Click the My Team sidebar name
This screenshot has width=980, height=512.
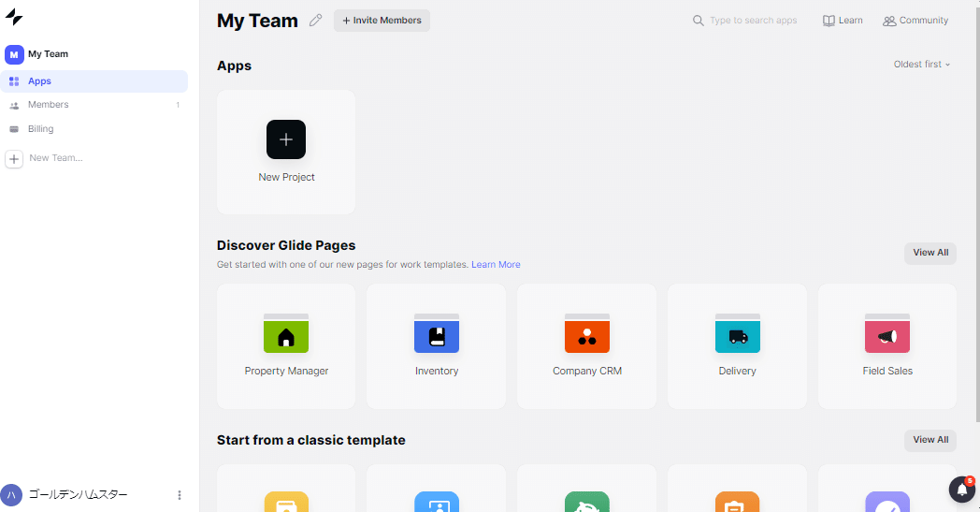(48, 54)
